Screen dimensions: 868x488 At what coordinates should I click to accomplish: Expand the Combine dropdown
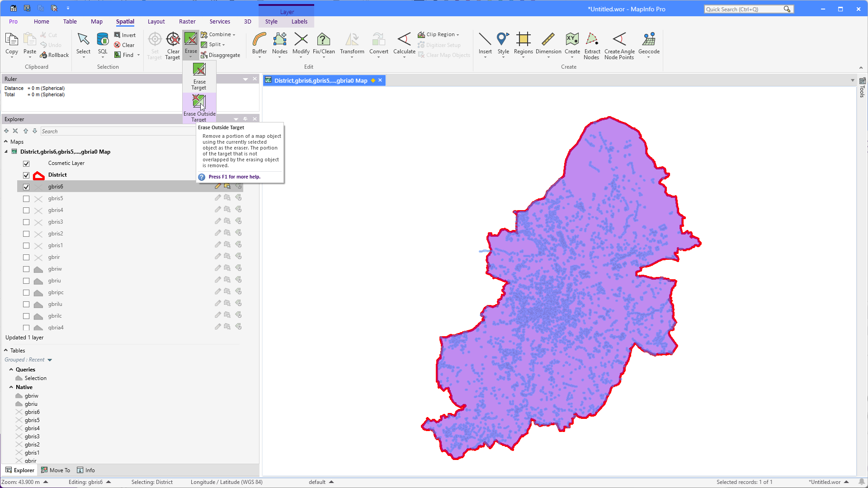pos(218,35)
